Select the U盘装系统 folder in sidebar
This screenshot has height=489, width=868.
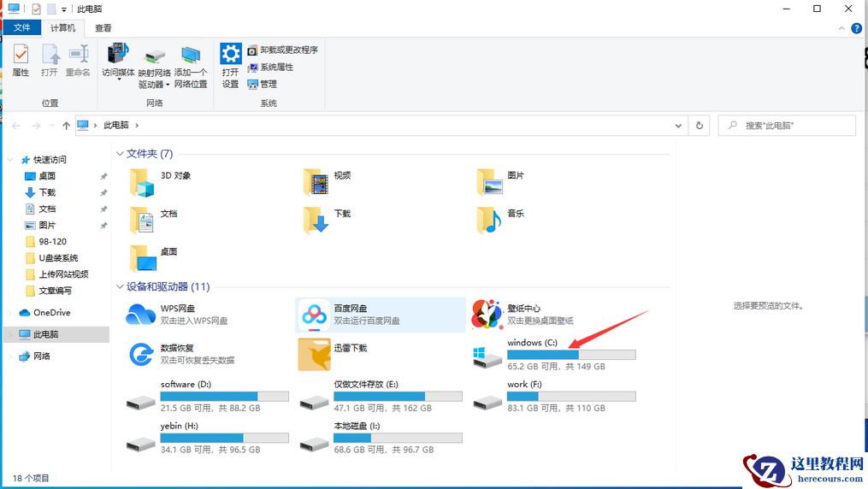point(57,258)
